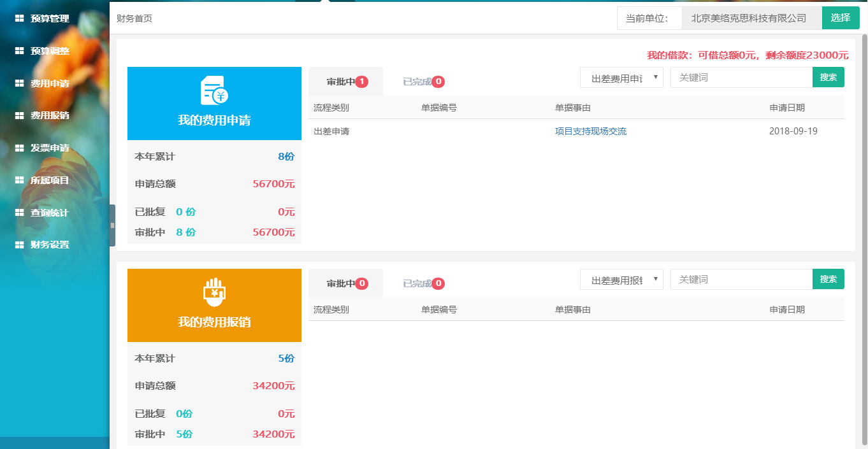Click the blue expense application document icon
Image resolution: width=868 pixels, height=449 pixels.
tap(214, 90)
